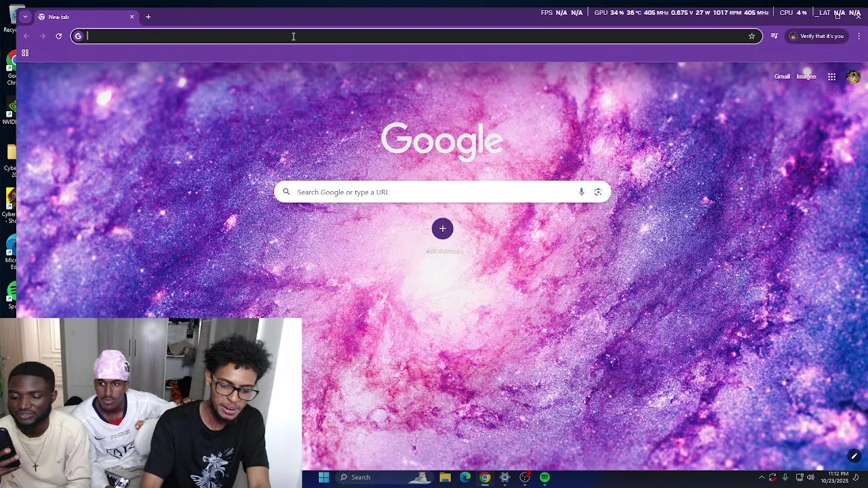
Task: Focus the Chrome address bar
Action: 416,37
